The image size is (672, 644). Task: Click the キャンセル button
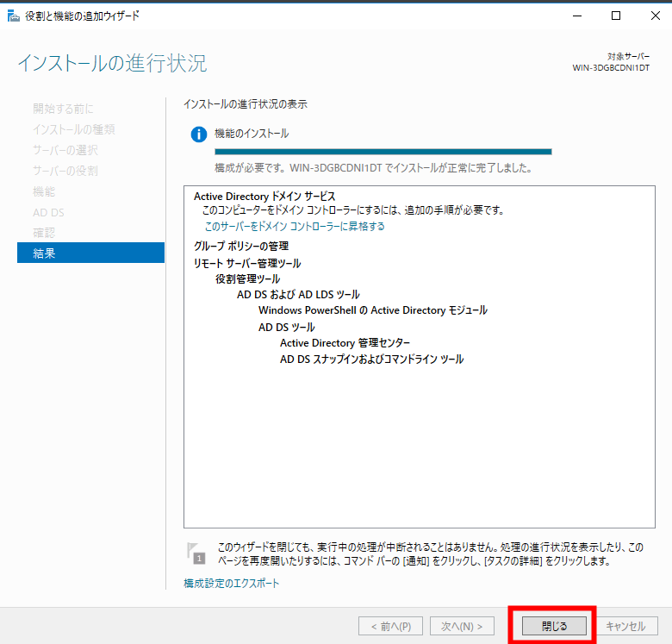[625, 626]
